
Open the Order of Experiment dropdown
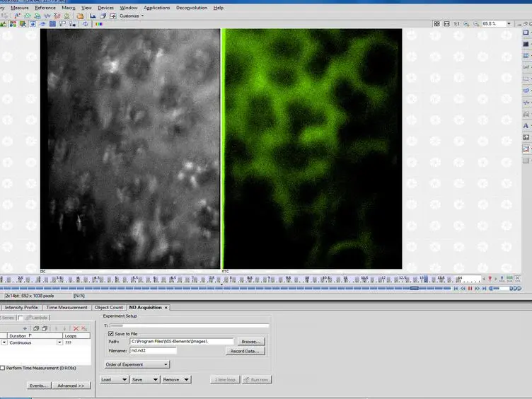pos(137,364)
